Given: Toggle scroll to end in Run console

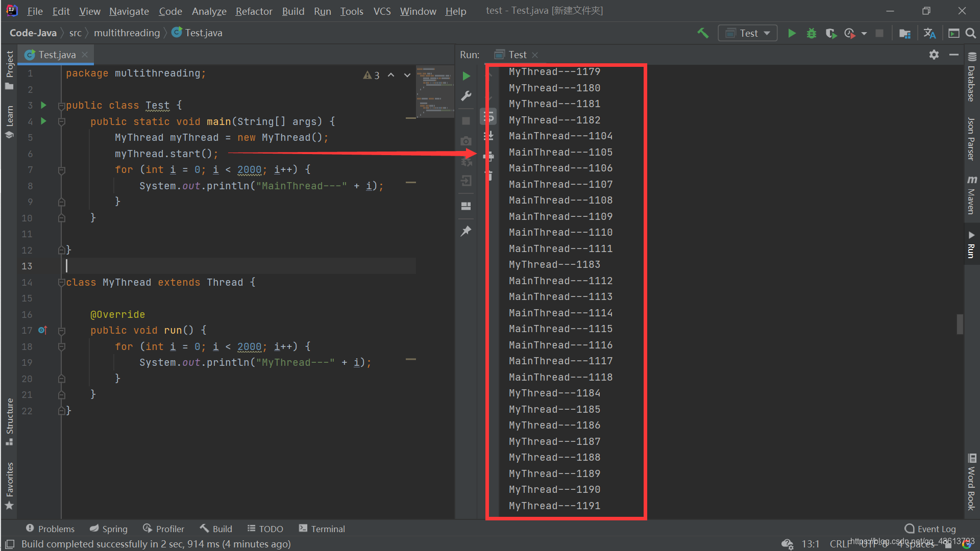Looking at the screenshot, I should click(x=489, y=136).
